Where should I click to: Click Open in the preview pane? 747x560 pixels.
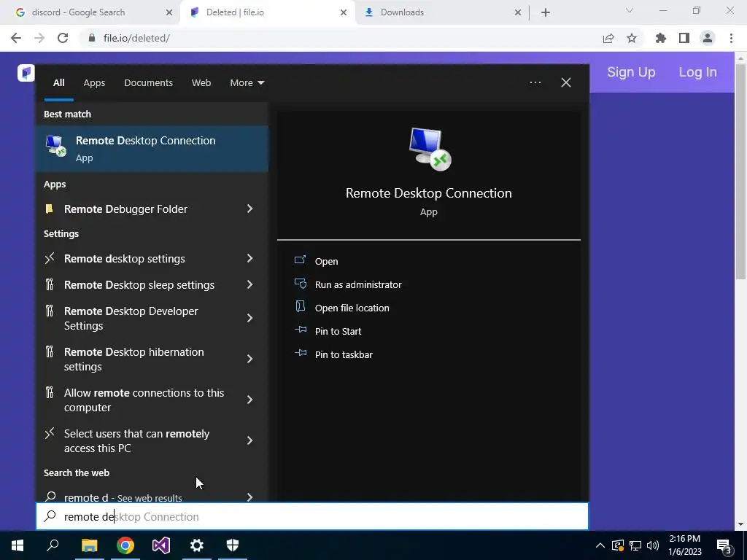pyautogui.click(x=326, y=261)
